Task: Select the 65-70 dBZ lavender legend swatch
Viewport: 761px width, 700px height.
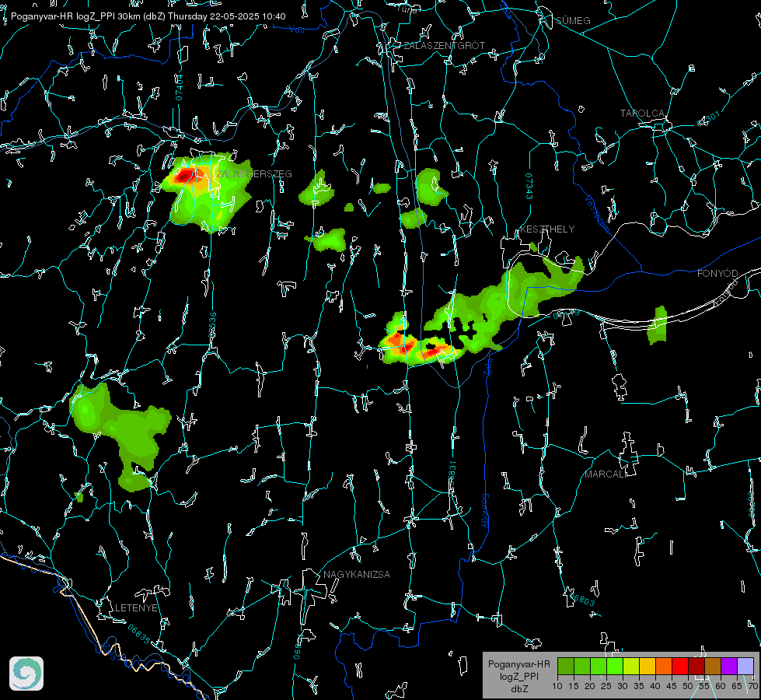Action: [745, 666]
